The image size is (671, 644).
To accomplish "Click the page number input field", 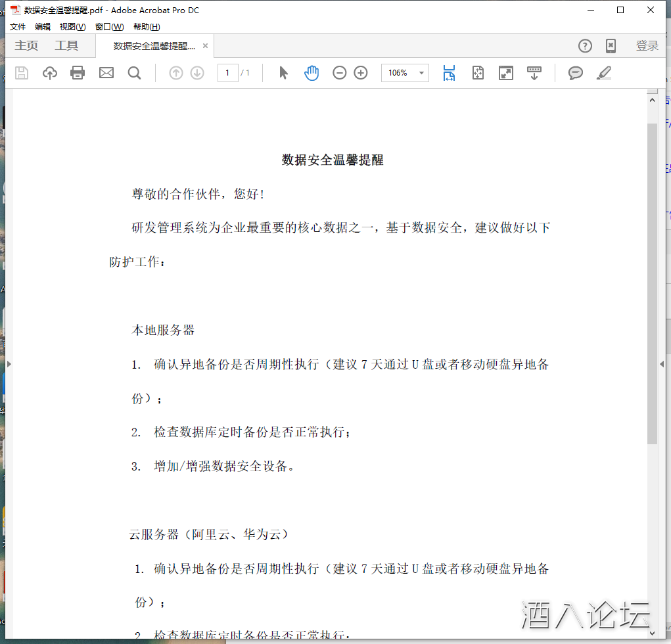I will [x=227, y=73].
